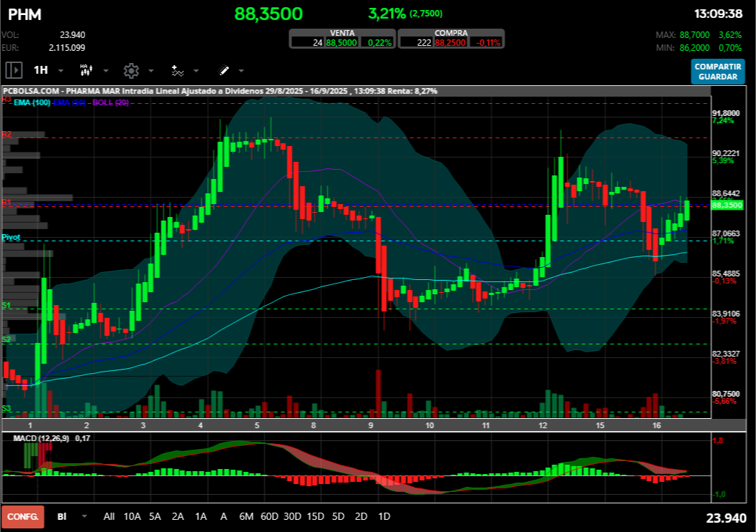Expand the indicators dropdown arrow
The height and width of the screenshot is (532, 756).
click(196, 71)
